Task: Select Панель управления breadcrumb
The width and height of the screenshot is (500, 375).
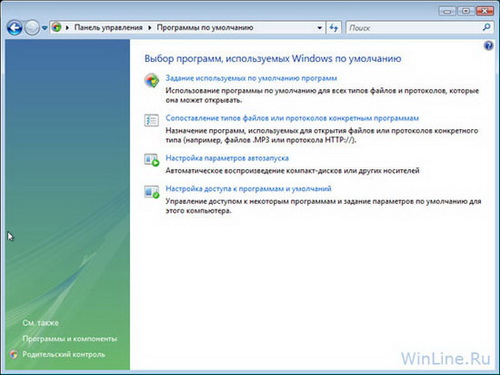Action: (x=108, y=27)
